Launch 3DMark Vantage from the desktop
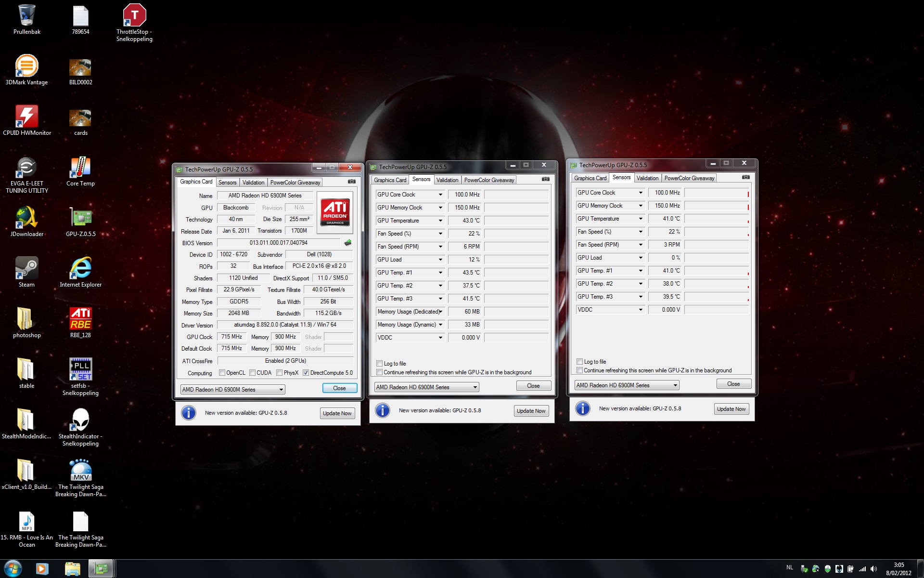Screen dimensions: 924x578 pos(26,66)
